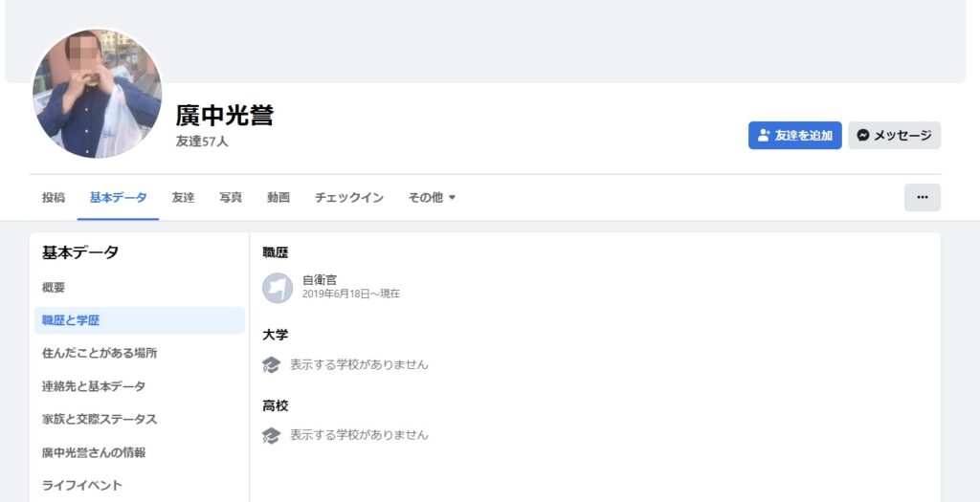Click the 大学 section heading
Image resolution: width=980 pixels, height=502 pixels.
(x=275, y=336)
